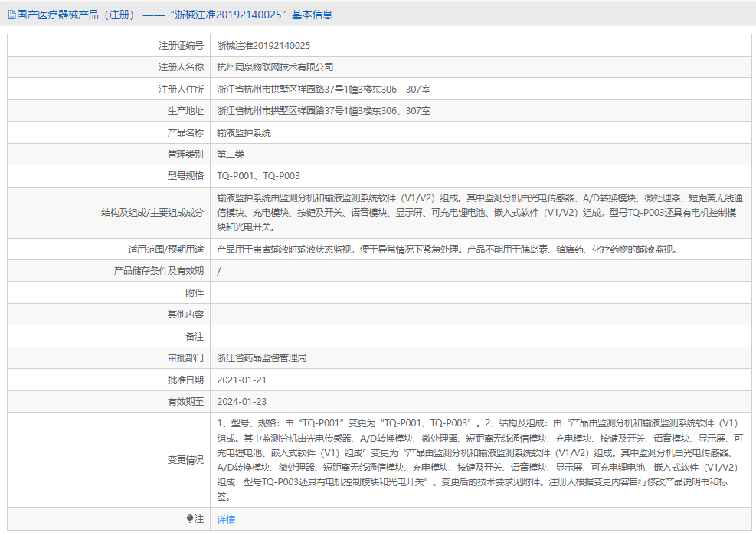756x535 pixels.
Task: Click the company name 杭州同泉物联网技术有限公司
Action: tap(273, 67)
